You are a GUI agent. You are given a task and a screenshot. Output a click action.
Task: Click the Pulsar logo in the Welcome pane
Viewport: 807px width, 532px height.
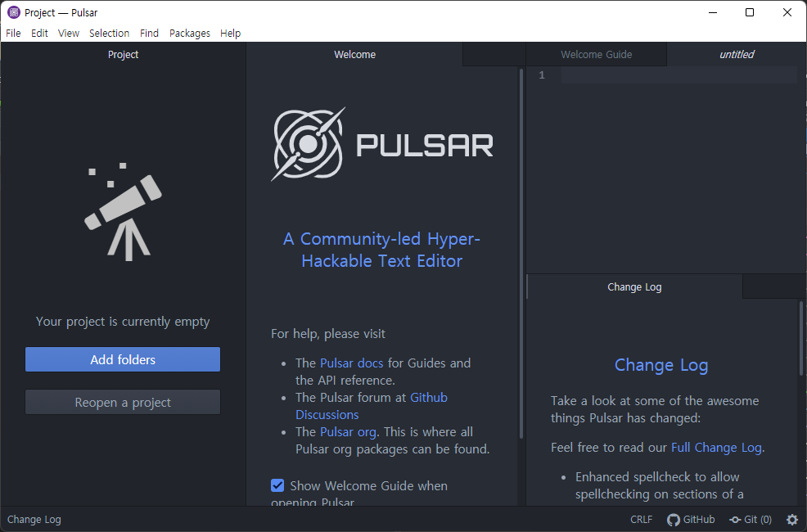click(x=382, y=144)
